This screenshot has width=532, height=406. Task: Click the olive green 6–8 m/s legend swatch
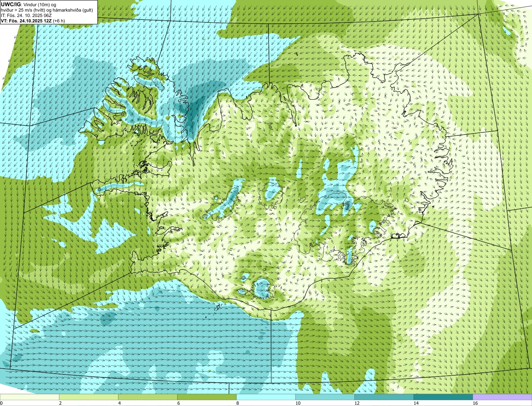click(207, 397)
